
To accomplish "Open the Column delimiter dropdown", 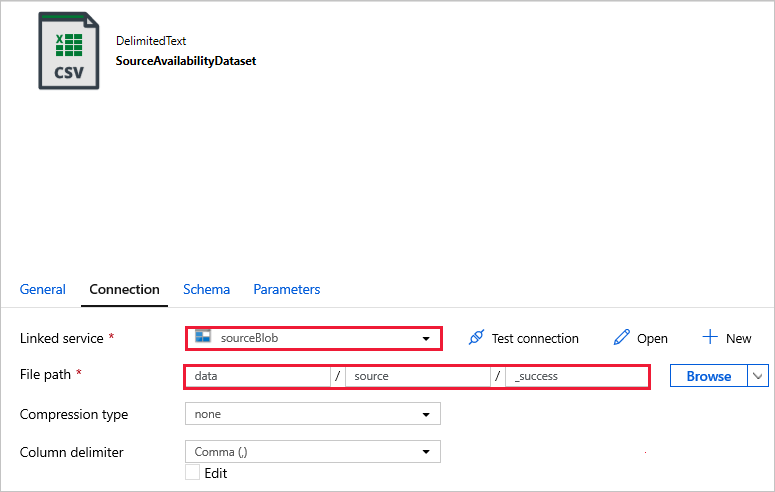I will point(426,452).
